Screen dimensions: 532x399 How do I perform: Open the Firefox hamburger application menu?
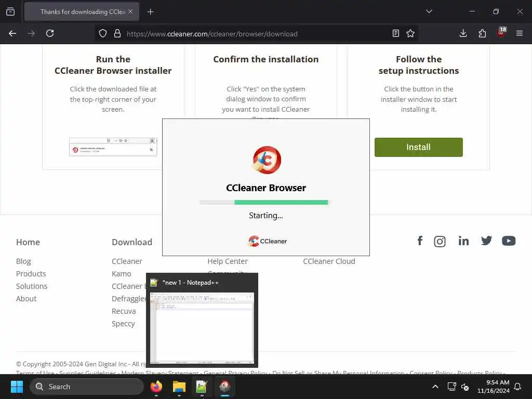[520, 33]
